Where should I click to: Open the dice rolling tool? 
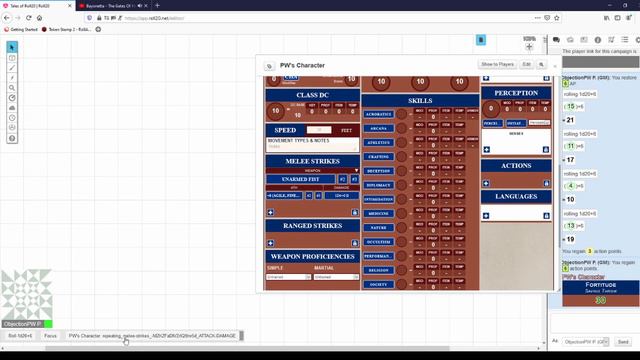pos(12,128)
